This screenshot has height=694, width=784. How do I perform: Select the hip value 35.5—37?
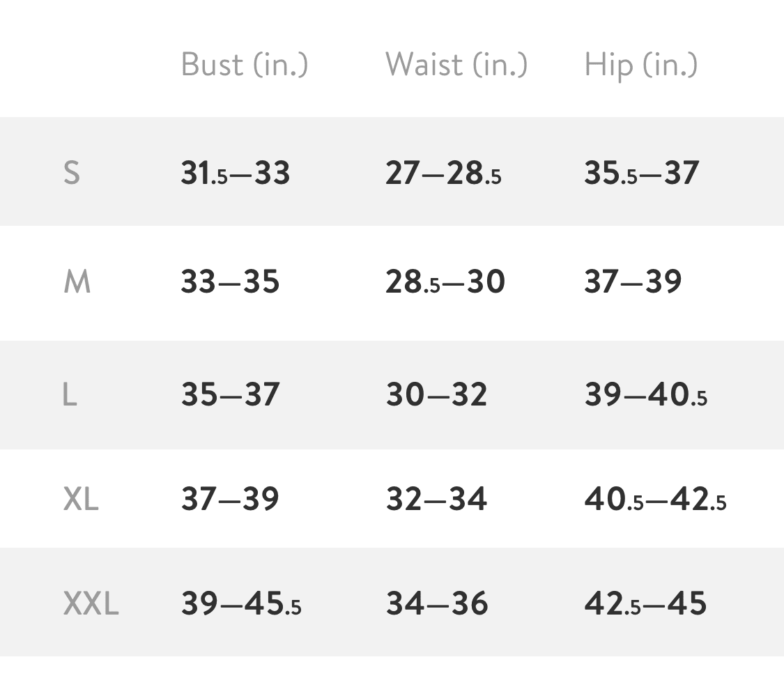pyautogui.click(x=641, y=173)
